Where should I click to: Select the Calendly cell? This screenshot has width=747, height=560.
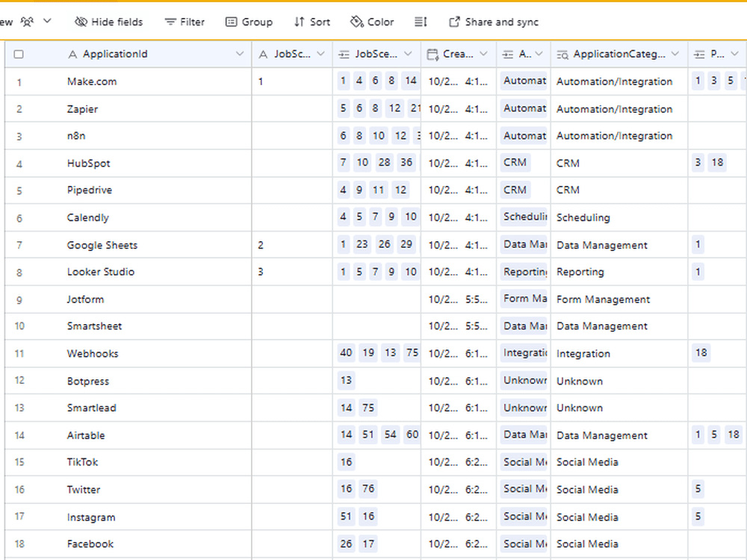click(156, 217)
